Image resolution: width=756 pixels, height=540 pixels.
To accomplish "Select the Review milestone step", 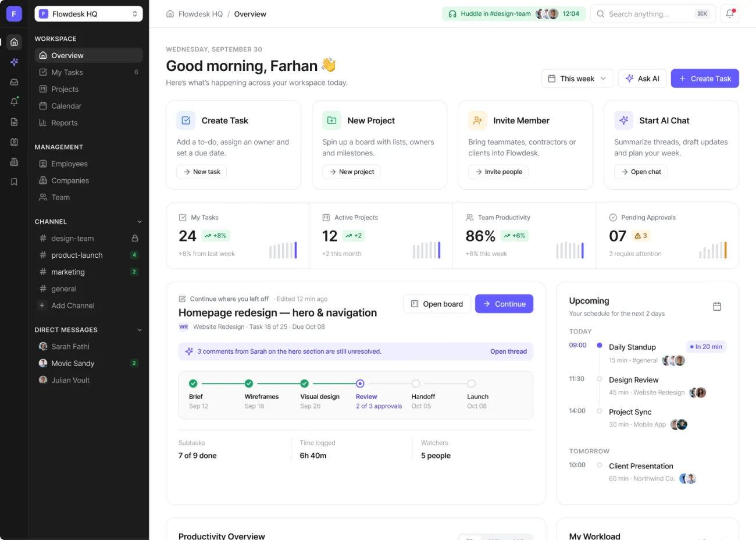I will pos(360,383).
